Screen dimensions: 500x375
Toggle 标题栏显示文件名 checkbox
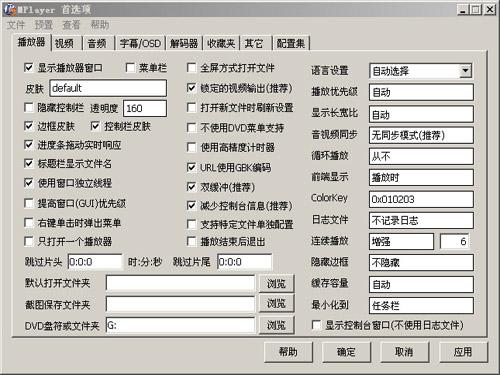click(29, 163)
